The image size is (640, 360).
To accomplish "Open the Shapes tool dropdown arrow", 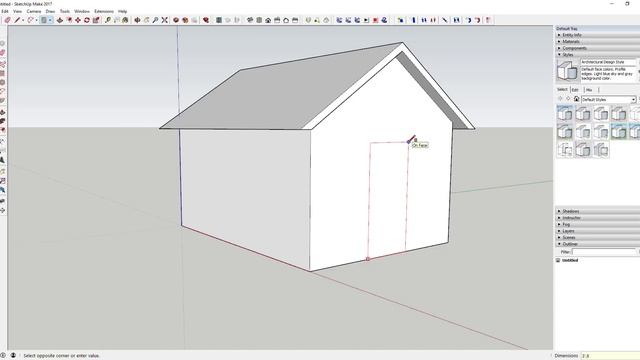I will (50, 20).
